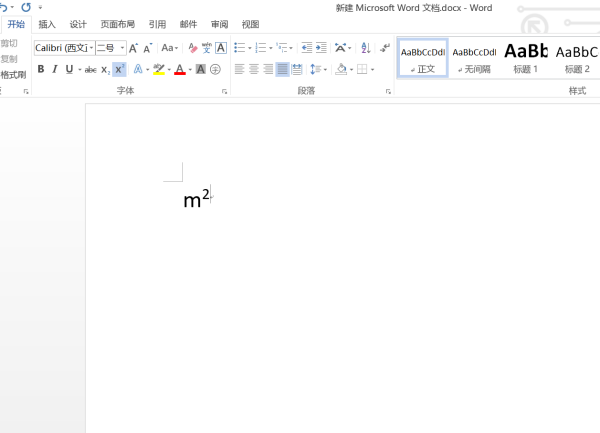This screenshot has height=433, width=600.
Task: Open the Calibri font name dropdown
Action: 92,48
